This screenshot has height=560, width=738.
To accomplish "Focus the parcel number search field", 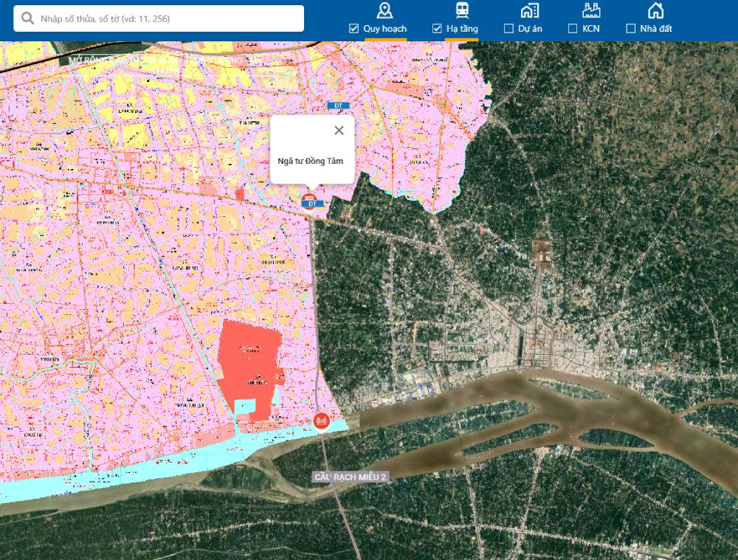I will (x=166, y=18).
